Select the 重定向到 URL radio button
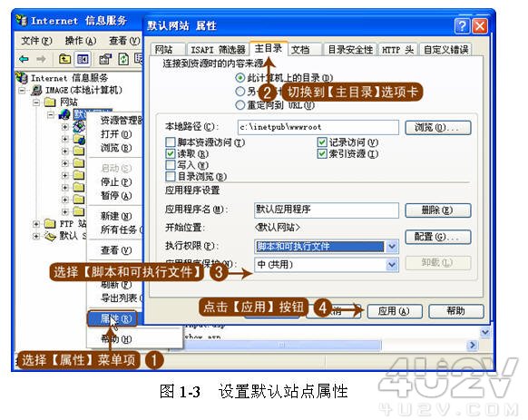Image resolution: width=528 pixels, height=420 pixels. click(240, 105)
